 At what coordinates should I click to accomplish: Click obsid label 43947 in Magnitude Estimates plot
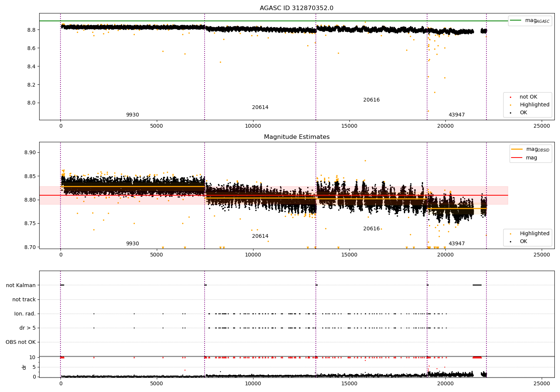(457, 244)
